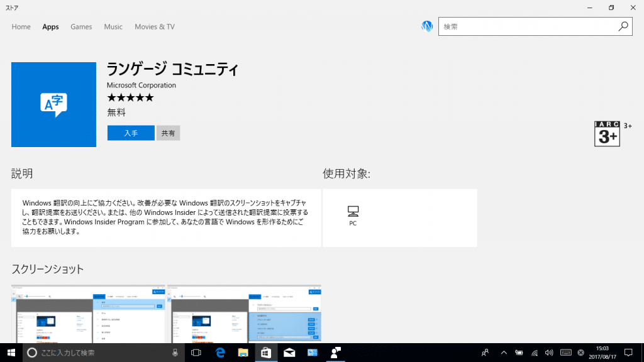The image size is (644, 362).
Task: Switch to the Apps tab
Action: 50,26
